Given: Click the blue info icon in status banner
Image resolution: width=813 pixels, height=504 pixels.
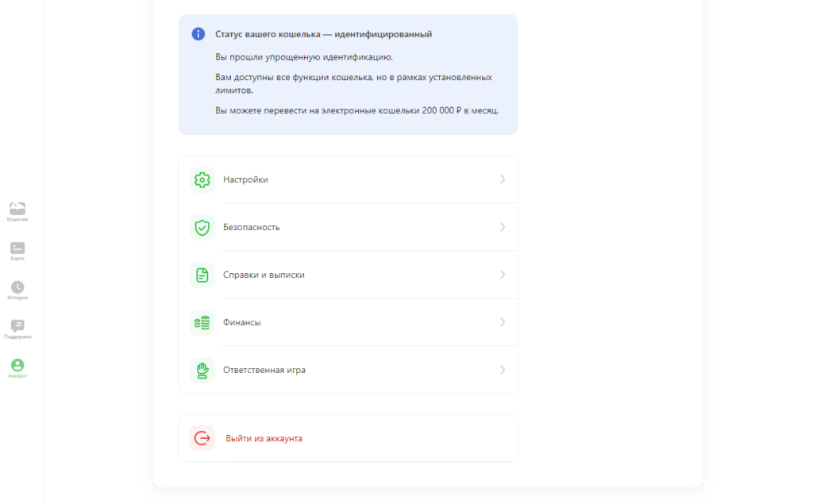Looking at the screenshot, I should click(x=198, y=33).
